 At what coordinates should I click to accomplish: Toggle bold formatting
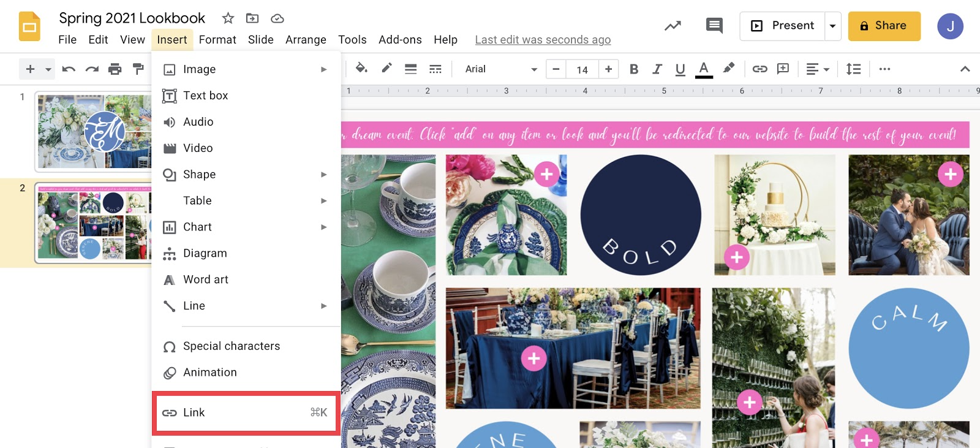tap(634, 69)
